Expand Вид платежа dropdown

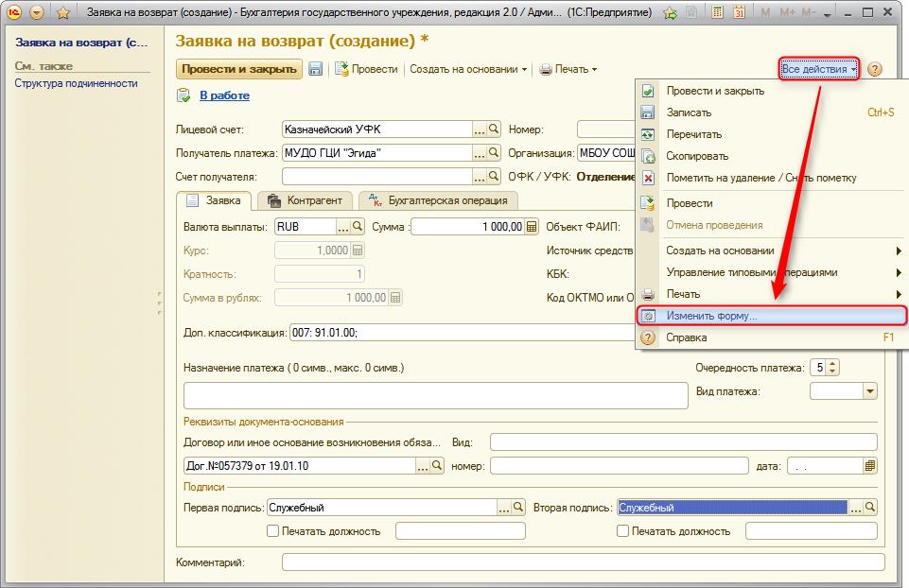click(869, 391)
